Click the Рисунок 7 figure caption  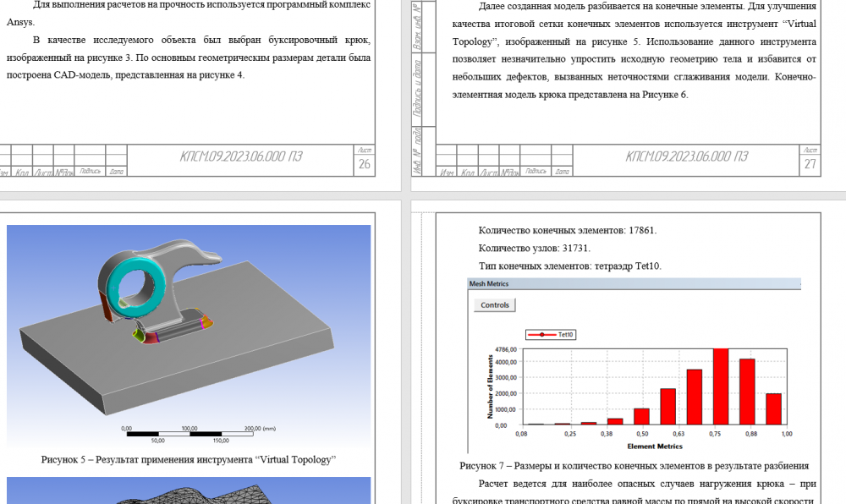(634, 466)
